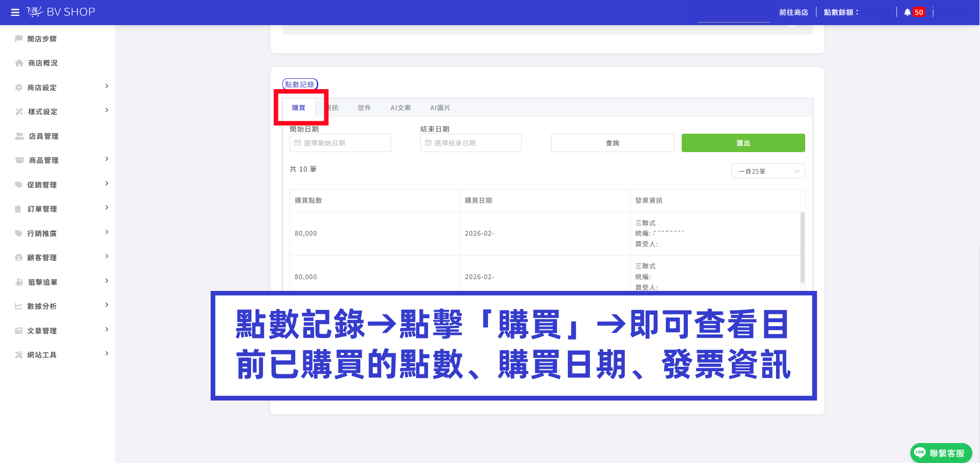Click the sniper icon for 狙擊追單
Image resolution: width=980 pixels, height=463 pixels.
pos(19,282)
